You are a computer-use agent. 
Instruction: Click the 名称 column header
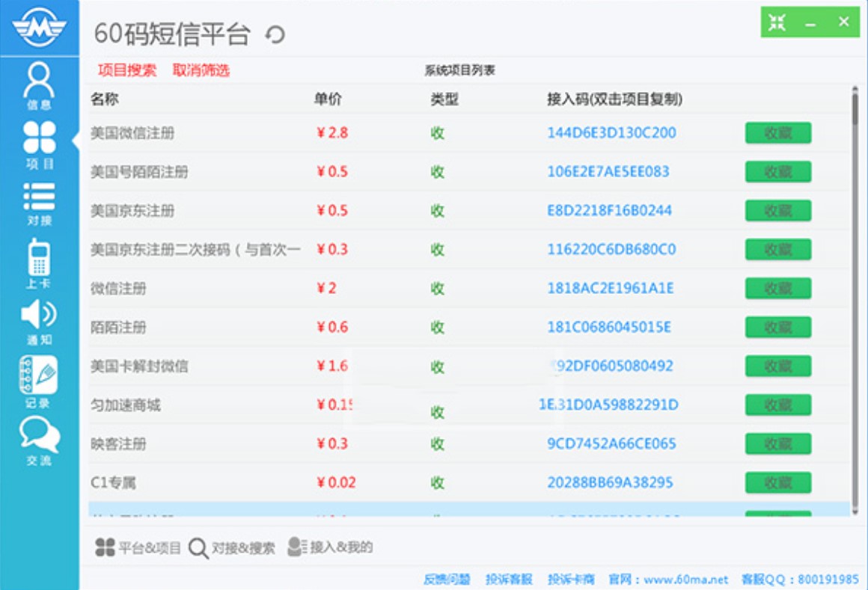(x=105, y=99)
